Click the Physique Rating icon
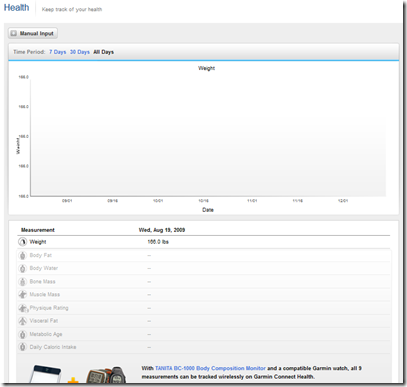Viewport: 407px width, 387px height. 23,308
